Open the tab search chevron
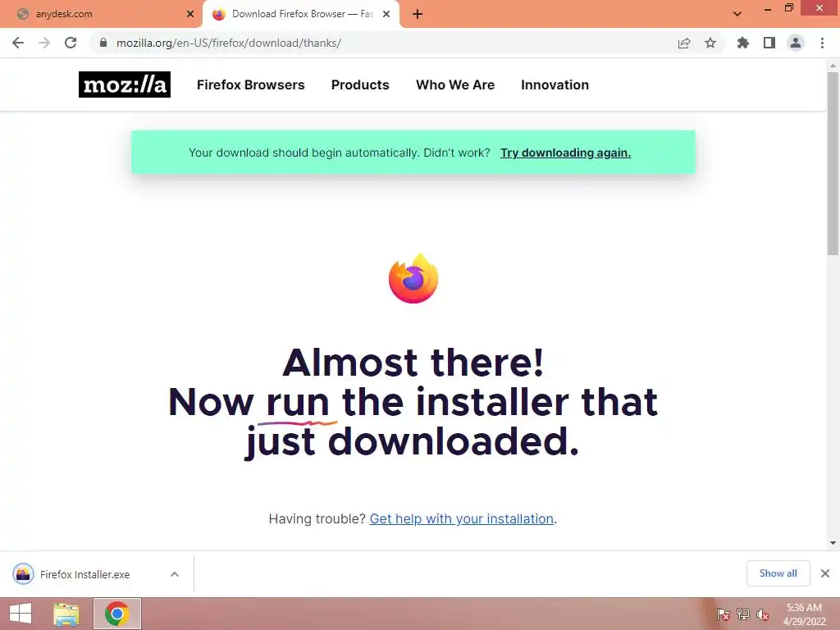 (x=737, y=14)
